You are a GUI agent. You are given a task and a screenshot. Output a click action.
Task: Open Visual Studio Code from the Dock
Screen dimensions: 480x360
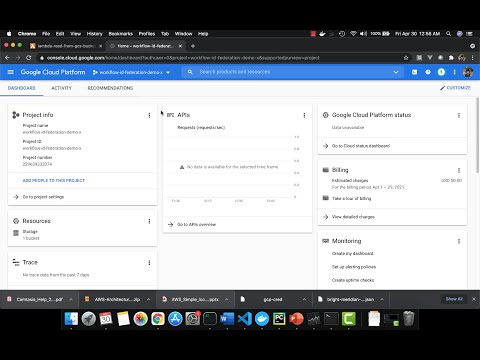click(x=244, y=319)
